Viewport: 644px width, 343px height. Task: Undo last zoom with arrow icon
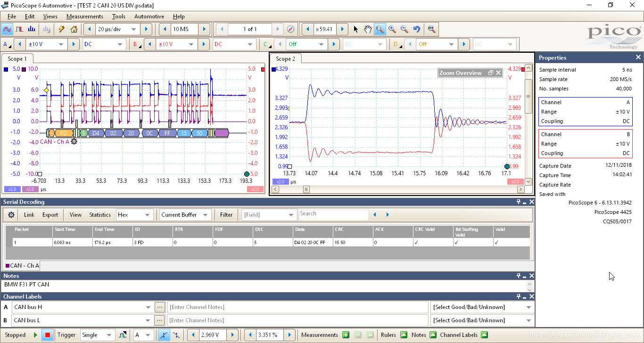[x=416, y=29]
